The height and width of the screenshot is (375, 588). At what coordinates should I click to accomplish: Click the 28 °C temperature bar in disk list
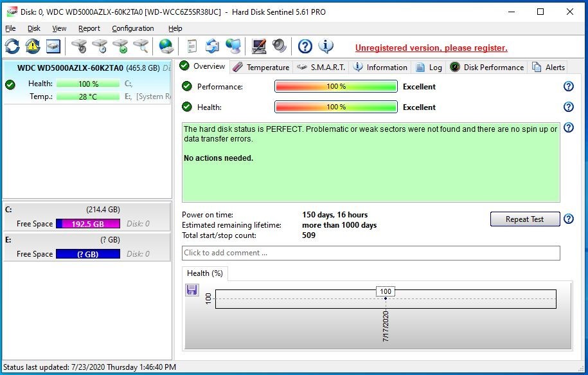(88, 96)
